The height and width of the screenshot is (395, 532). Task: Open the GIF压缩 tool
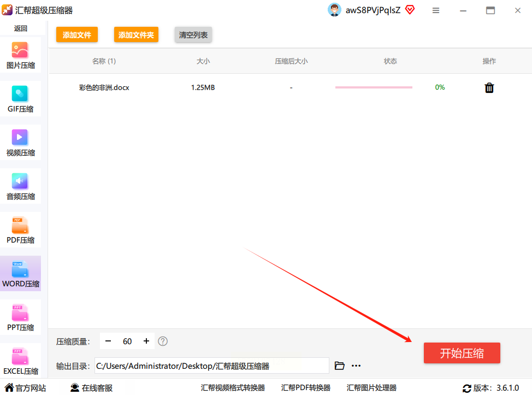pos(20,99)
